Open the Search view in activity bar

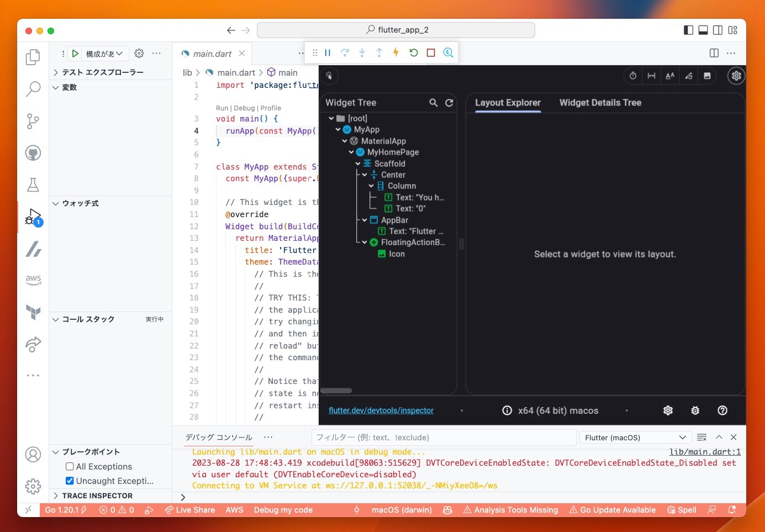33,89
